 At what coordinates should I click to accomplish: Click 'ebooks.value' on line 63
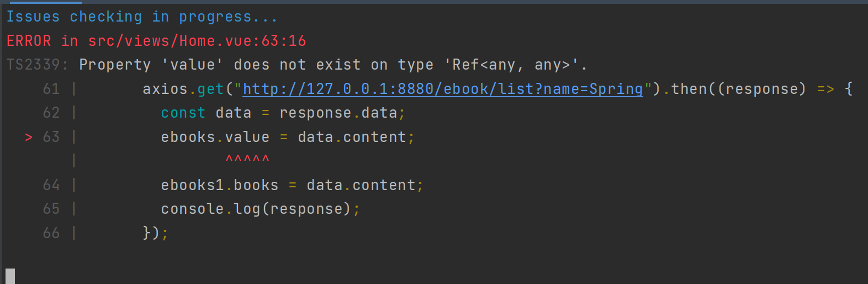tap(215, 137)
